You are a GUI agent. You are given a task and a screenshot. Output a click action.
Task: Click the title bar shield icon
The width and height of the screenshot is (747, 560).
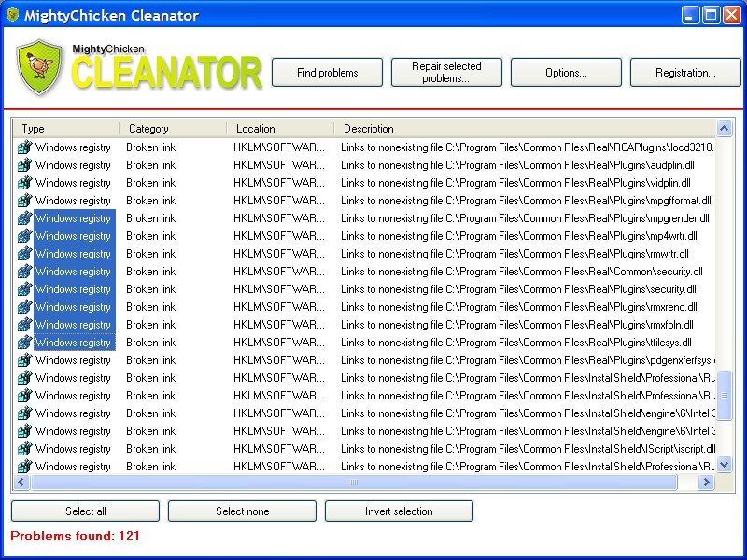tap(13, 15)
